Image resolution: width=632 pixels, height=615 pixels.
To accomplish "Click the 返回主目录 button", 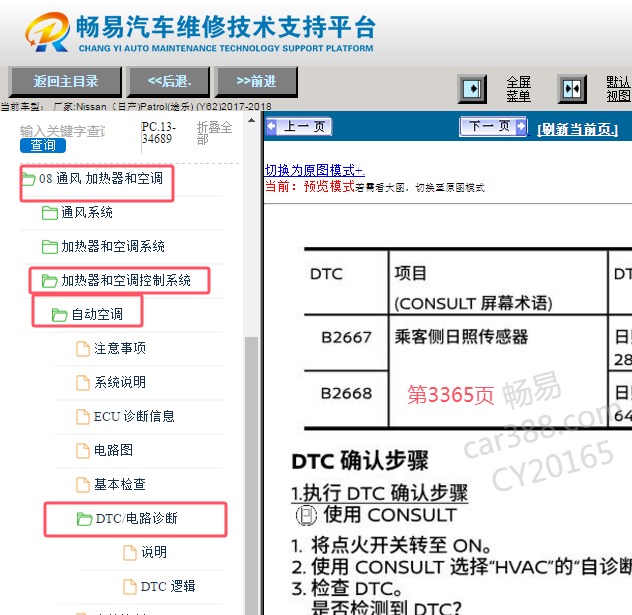I will (x=65, y=81).
